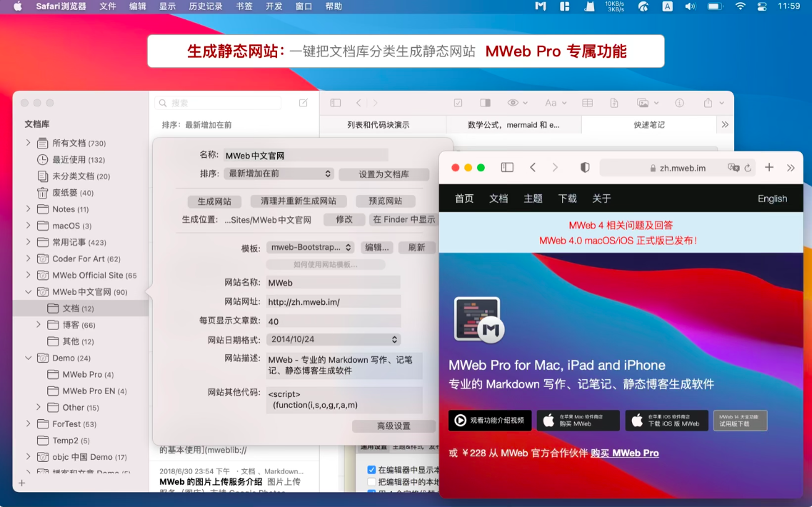Click the Safari privacy shield icon
The height and width of the screenshot is (507, 812).
pos(585,167)
